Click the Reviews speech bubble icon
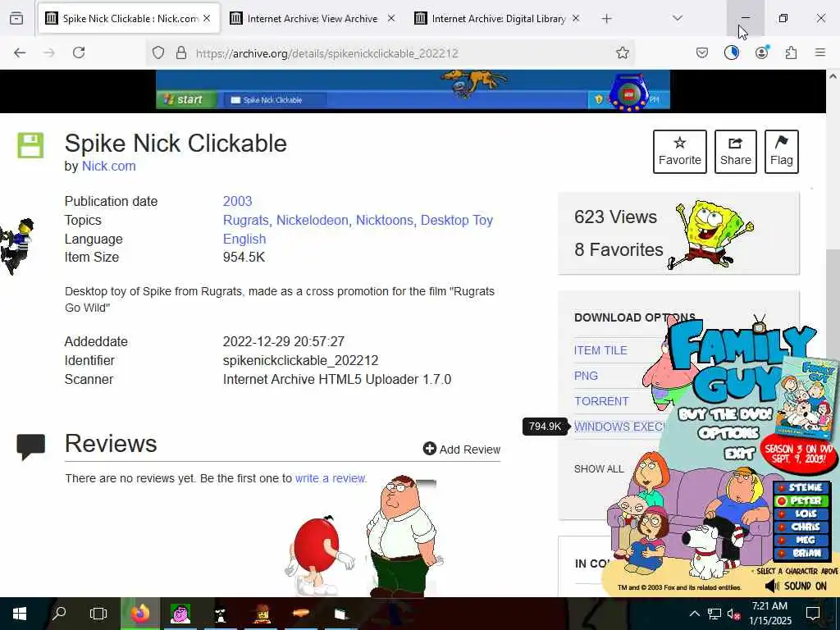 point(30,447)
